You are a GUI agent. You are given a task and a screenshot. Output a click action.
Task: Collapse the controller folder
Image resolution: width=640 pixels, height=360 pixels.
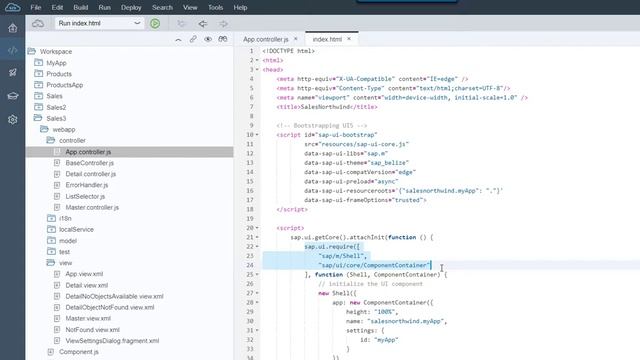click(51, 140)
